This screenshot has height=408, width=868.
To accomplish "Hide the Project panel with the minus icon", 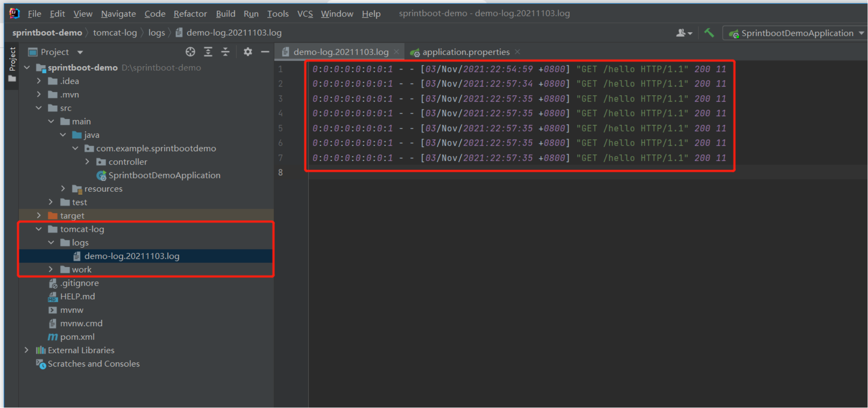I will [265, 52].
